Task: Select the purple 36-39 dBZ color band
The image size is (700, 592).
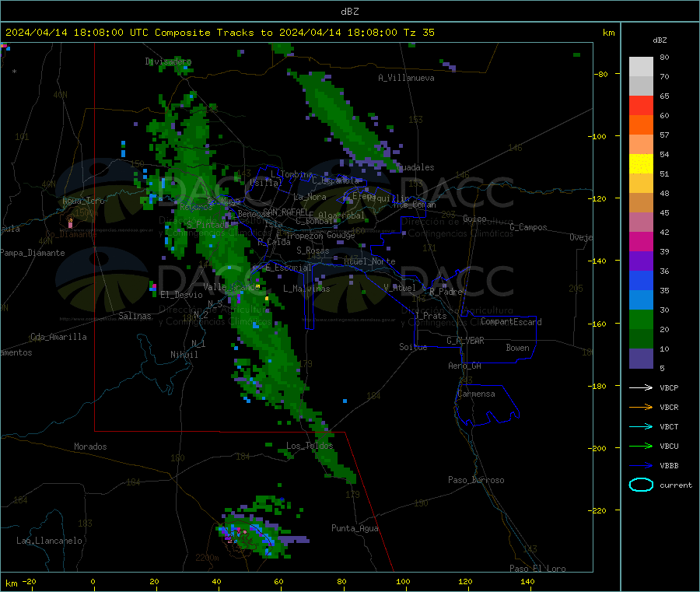Action: (x=641, y=261)
